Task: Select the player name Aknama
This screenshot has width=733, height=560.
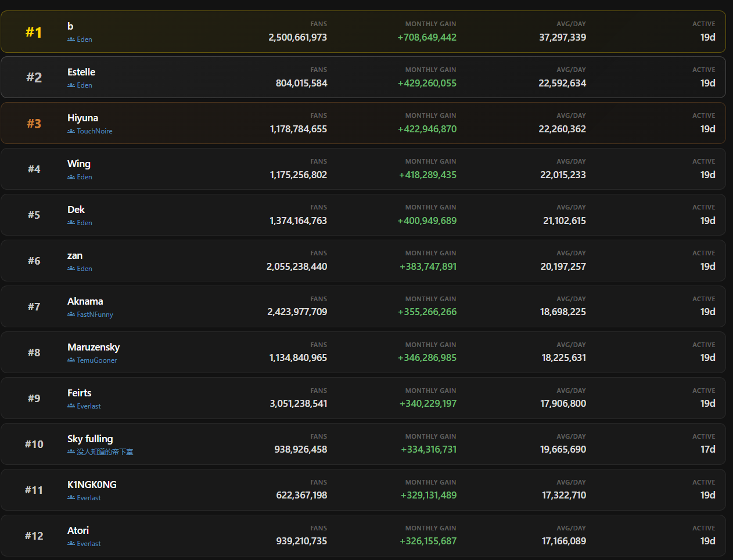Action: point(85,301)
